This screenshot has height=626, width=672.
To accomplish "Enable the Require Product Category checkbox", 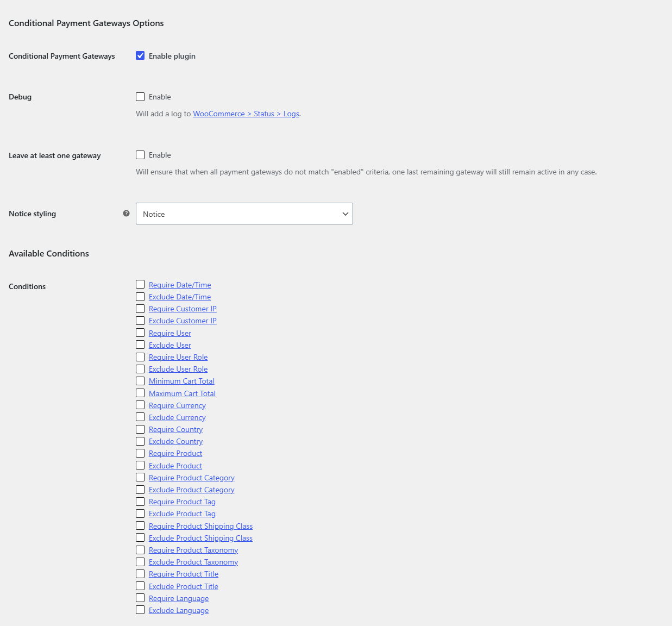I will [140, 477].
